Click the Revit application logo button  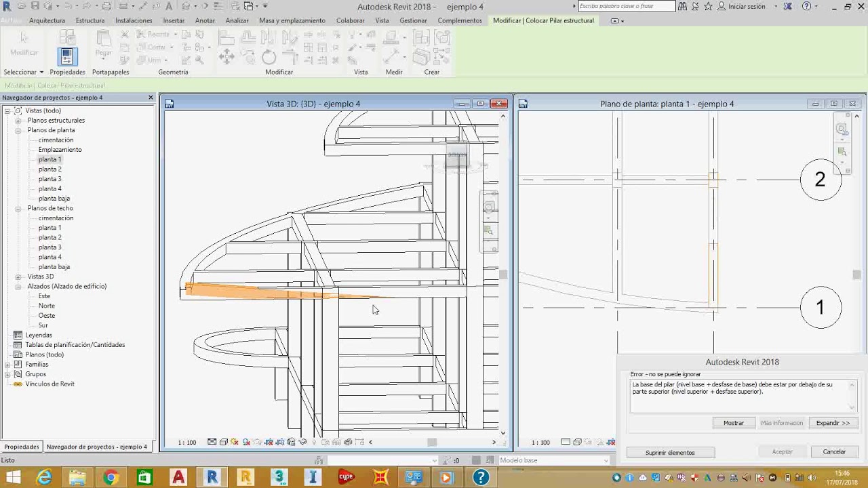[x=7, y=7]
